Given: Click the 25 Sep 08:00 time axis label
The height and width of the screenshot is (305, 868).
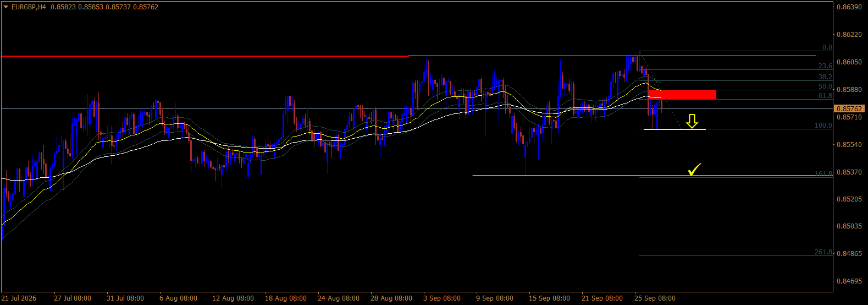Looking at the screenshot, I should (x=655, y=298).
